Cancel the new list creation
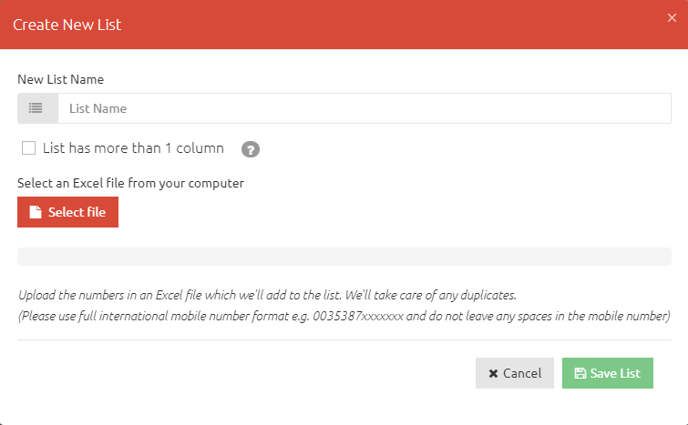 tap(514, 373)
